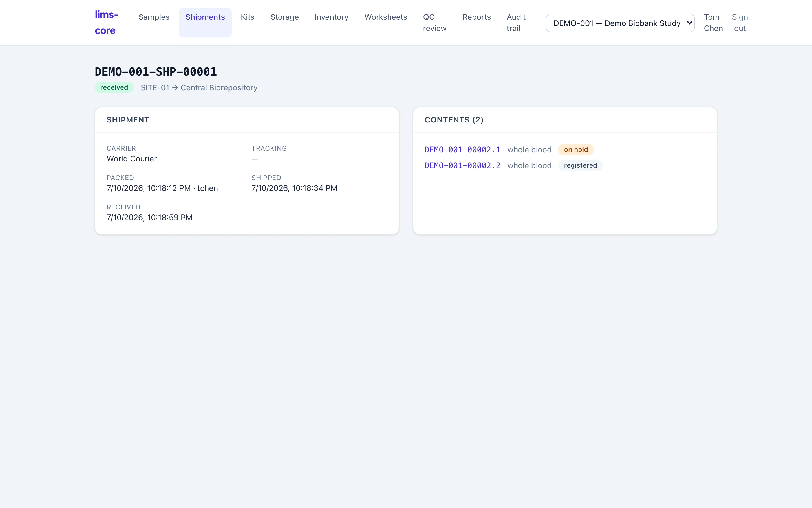Open the Kits nav tab
Viewport: 812px width, 508px height.
coord(248,17)
